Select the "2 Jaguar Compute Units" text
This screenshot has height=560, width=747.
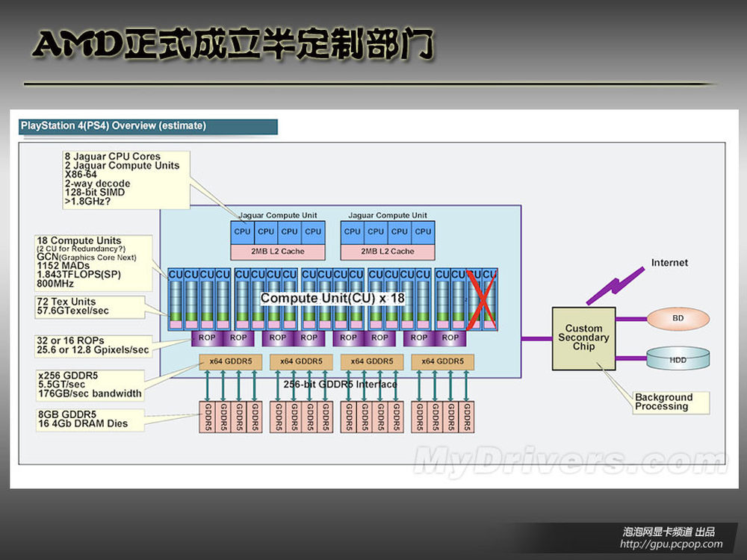122,165
